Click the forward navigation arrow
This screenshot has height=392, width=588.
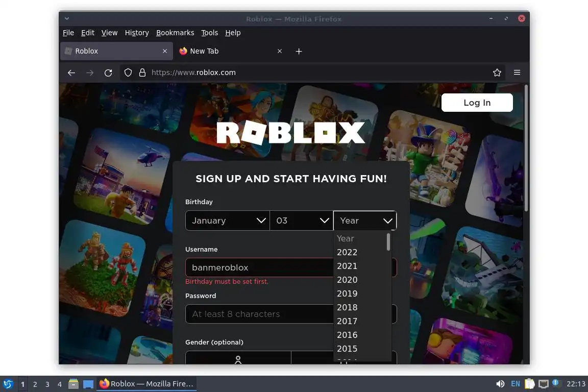coord(90,73)
